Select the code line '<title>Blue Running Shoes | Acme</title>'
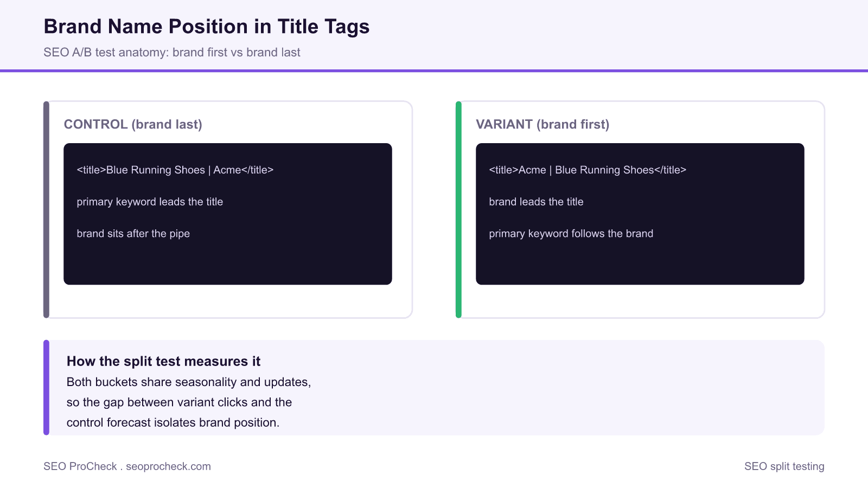 (x=175, y=170)
